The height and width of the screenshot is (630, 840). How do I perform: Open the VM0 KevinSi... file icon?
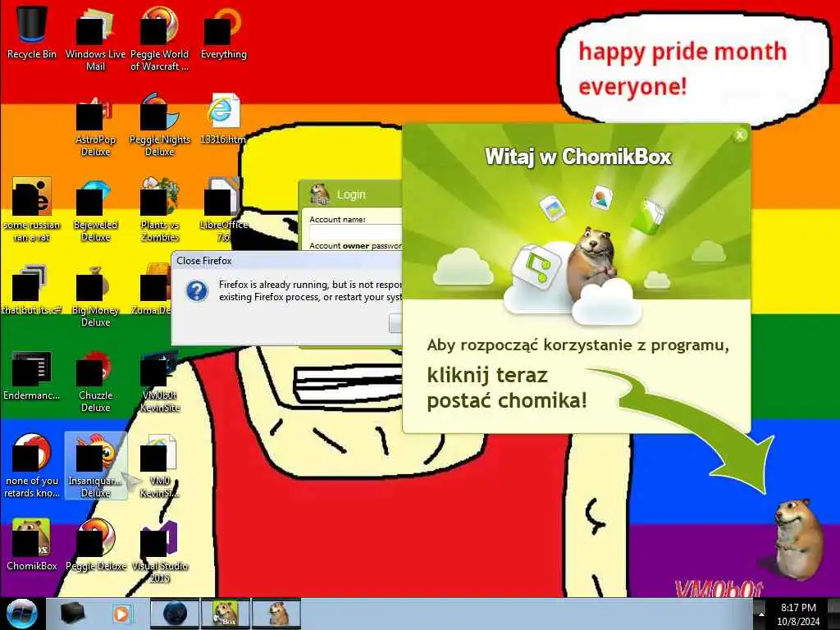click(x=160, y=466)
